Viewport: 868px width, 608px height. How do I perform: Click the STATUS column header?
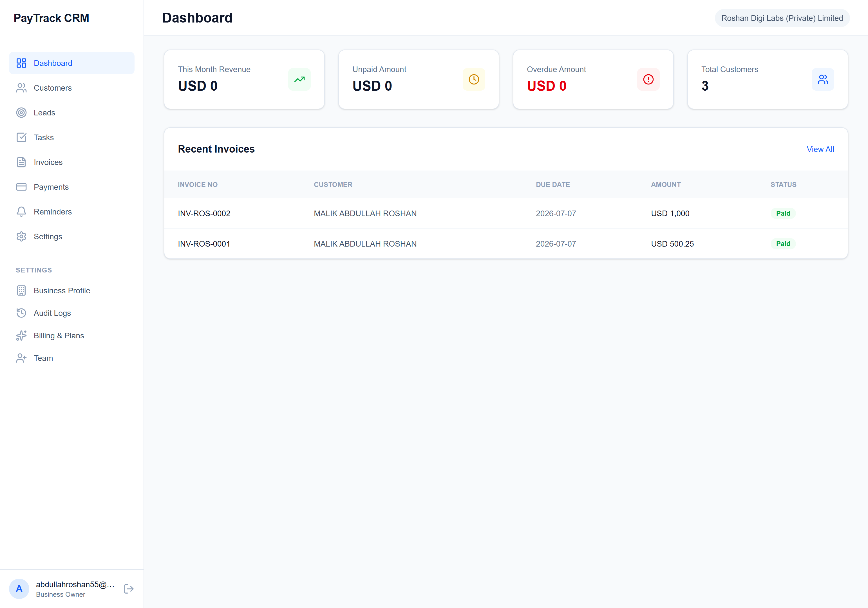point(783,185)
